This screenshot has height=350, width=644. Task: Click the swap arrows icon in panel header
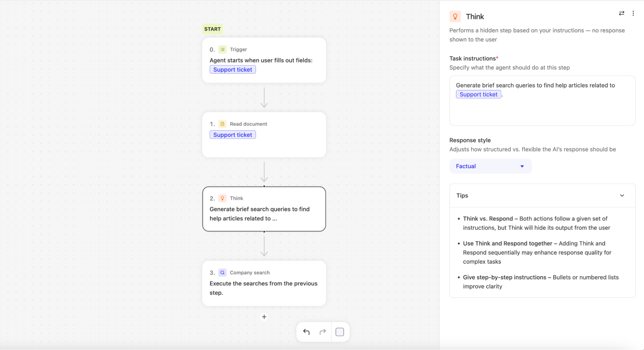621,13
